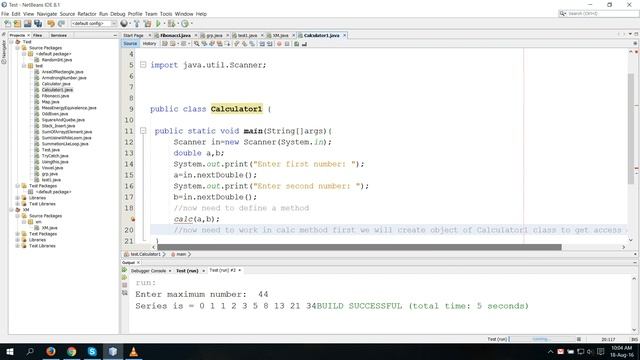Close the Calculator1.java tab
640x360 pixels.
(344, 36)
